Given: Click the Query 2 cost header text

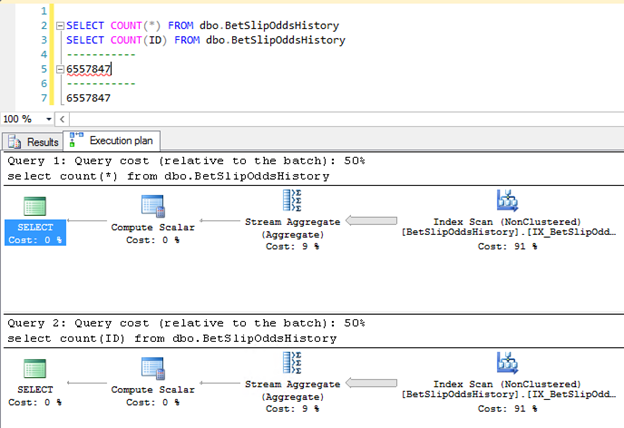Looking at the screenshot, I should (186, 323).
